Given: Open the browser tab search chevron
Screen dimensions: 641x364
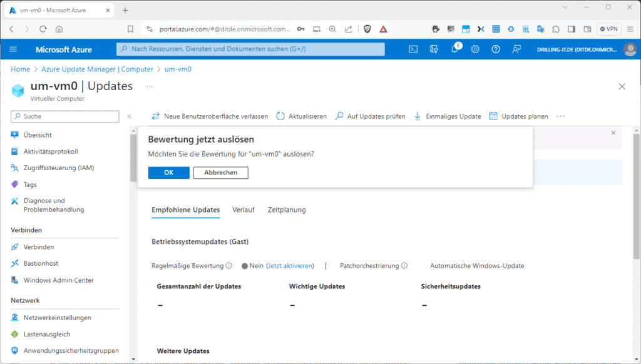Looking at the screenshot, I should (x=565, y=8).
